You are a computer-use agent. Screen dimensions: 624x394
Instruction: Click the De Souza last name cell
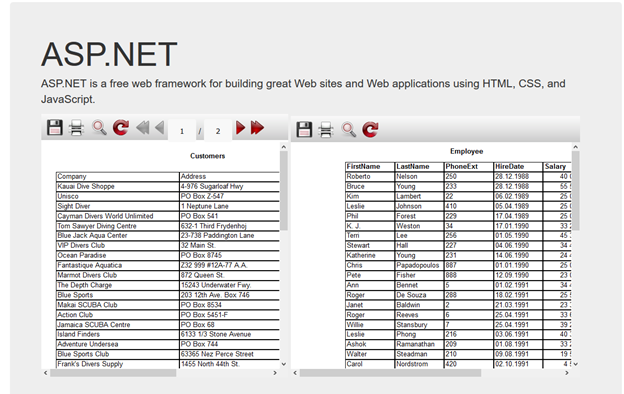tap(419, 295)
